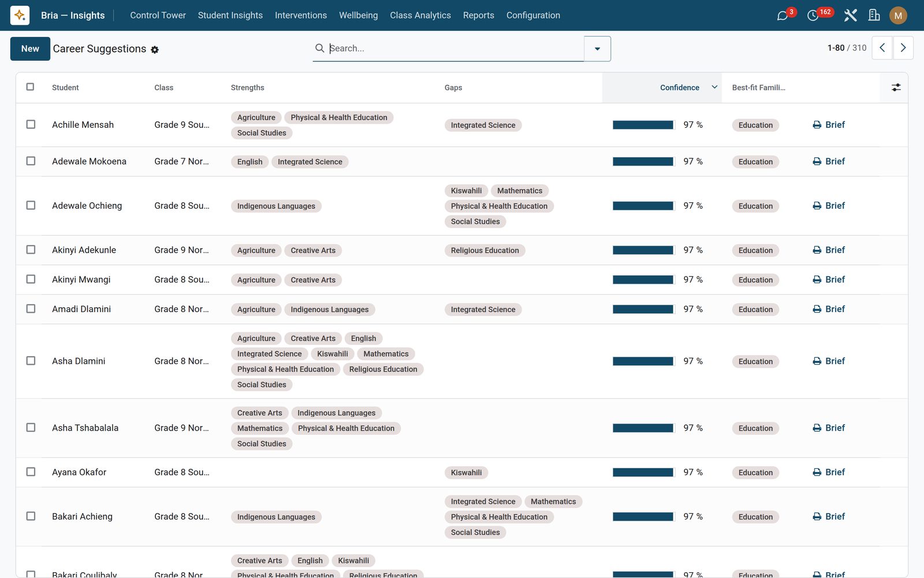Click Akinyi Mwangi's confidence progress bar
Viewport: 924px width, 578px height.
click(x=643, y=280)
